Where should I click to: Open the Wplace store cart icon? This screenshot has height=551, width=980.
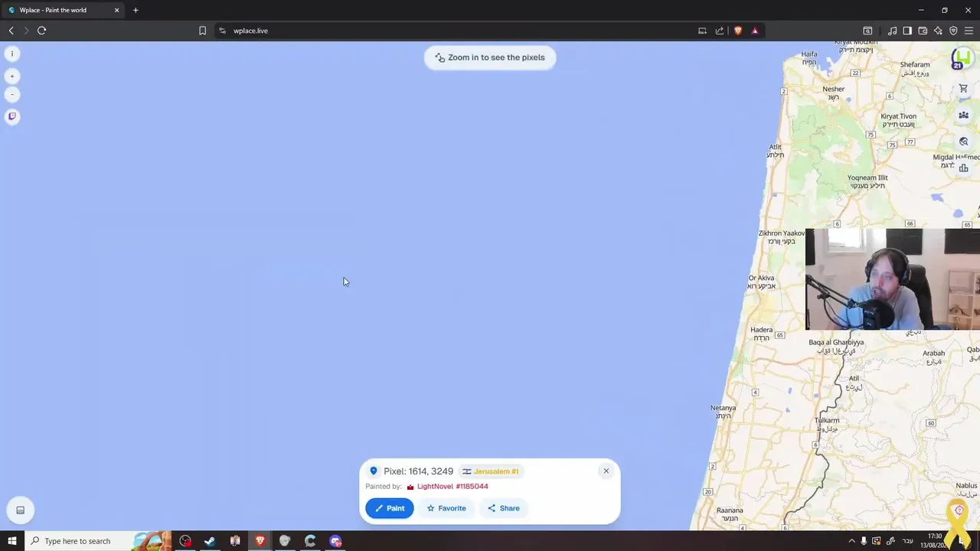(x=963, y=89)
